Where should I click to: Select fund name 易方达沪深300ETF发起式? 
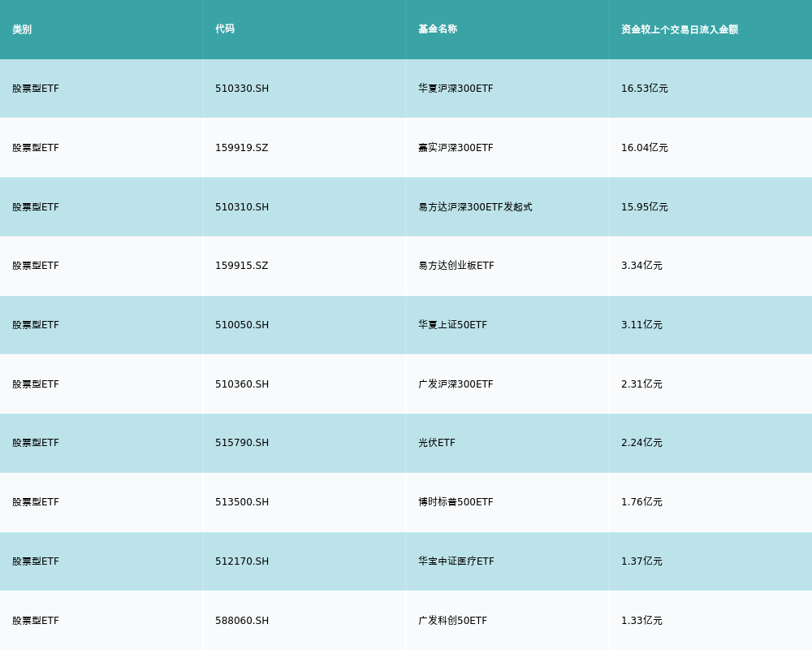[475, 207]
